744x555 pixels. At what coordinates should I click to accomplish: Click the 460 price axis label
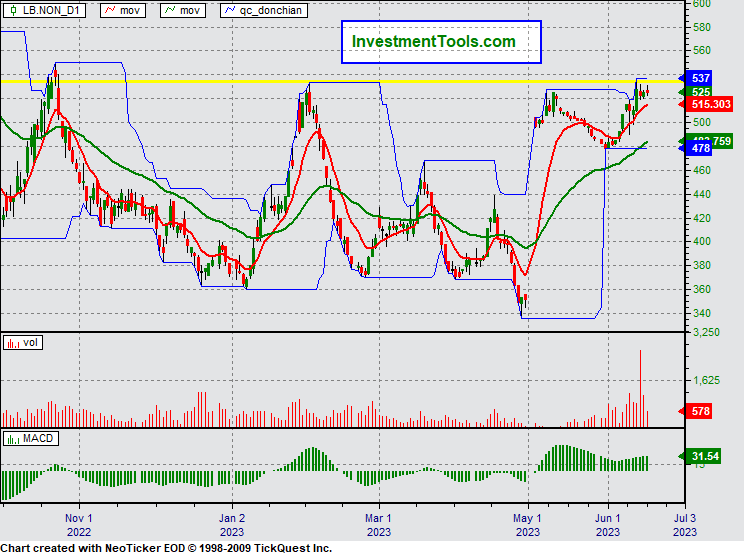701,170
